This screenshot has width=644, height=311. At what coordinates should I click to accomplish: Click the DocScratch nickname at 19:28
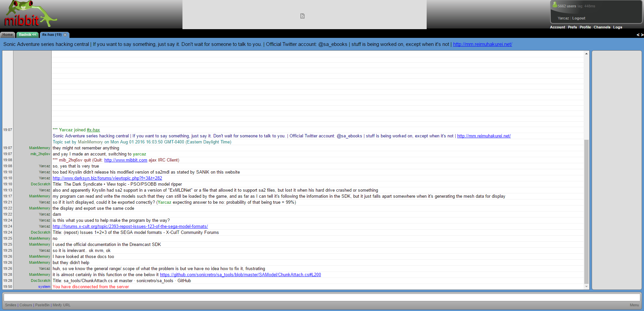pyautogui.click(x=41, y=281)
